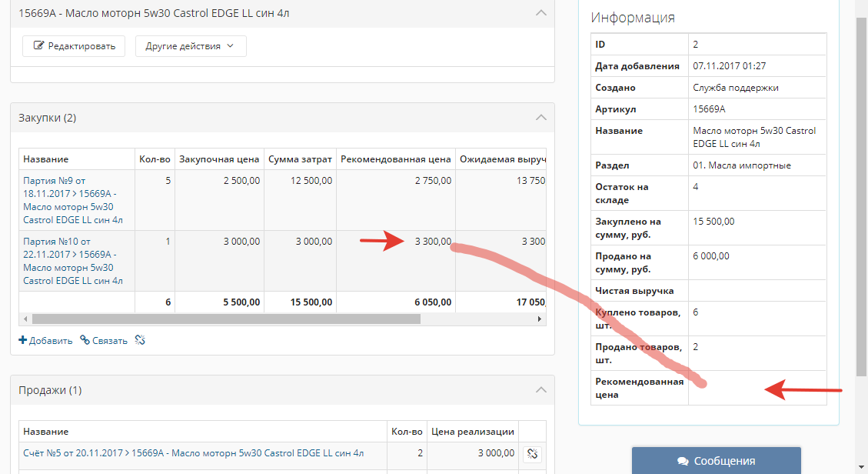The height and width of the screenshot is (474, 868).
Task: Click the Информация panel heading
Action: click(633, 18)
